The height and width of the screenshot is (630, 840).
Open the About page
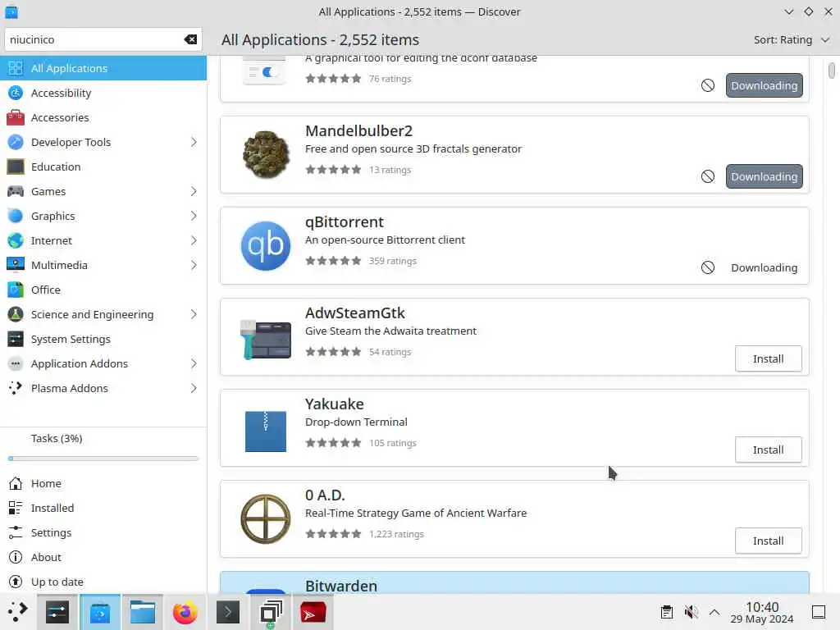click(103, 558)
